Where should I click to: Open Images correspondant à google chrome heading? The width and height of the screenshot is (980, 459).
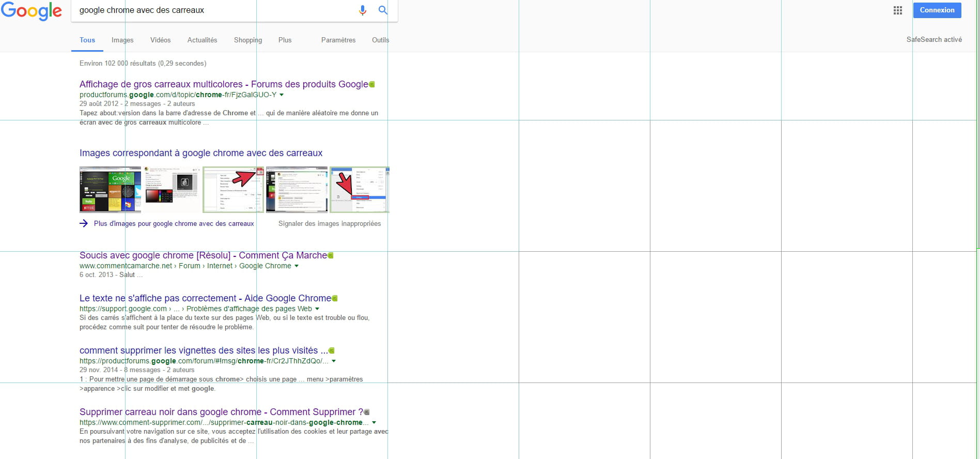point(201,153)
